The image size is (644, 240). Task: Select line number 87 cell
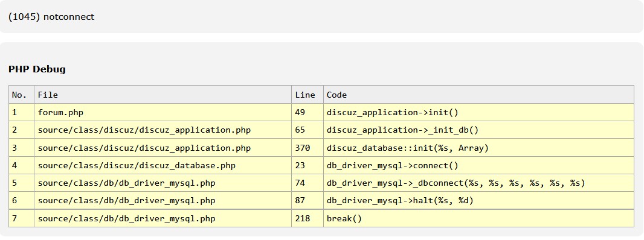(x=308, y=201)
